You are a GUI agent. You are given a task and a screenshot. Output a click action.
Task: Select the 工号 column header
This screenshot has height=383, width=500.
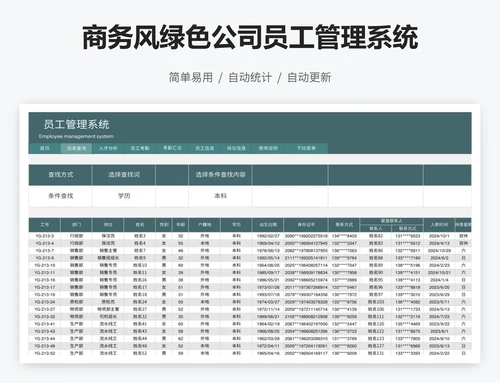point(45,225)
